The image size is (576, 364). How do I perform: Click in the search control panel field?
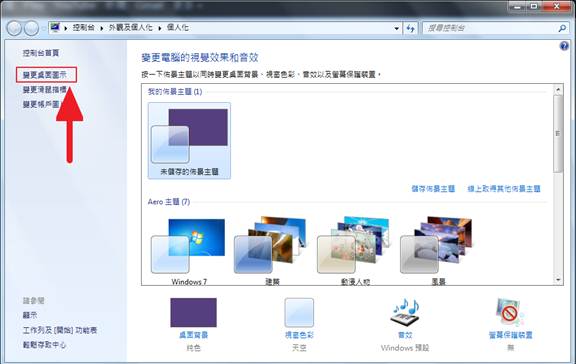coord(490,28)
